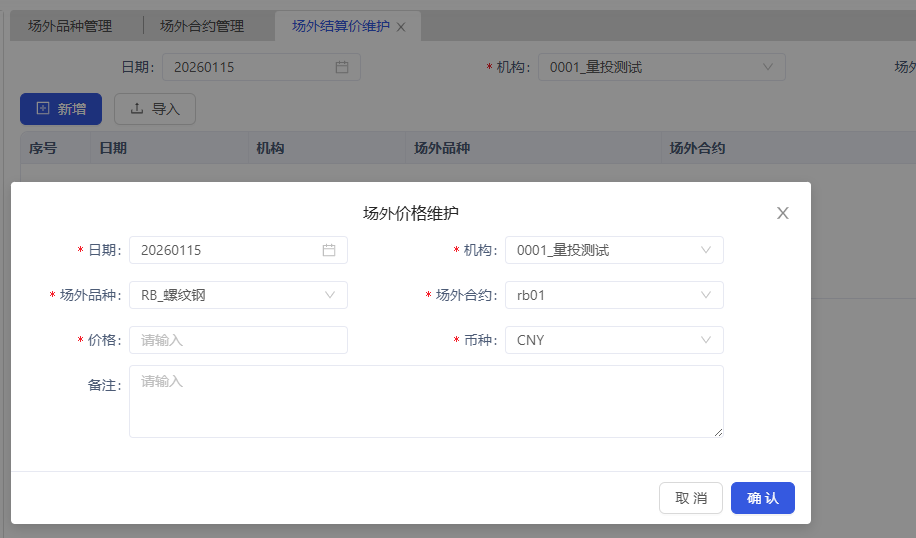Click calendar icon in background date filter

point(342,67)
